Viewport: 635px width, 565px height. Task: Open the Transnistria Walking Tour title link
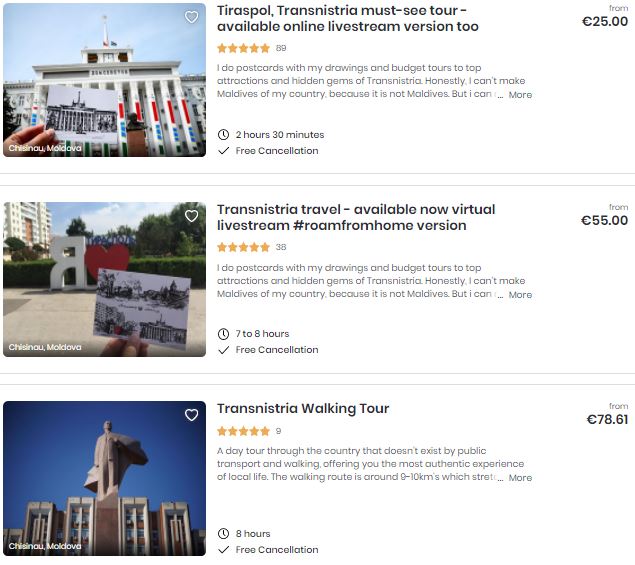click(303, 408)
